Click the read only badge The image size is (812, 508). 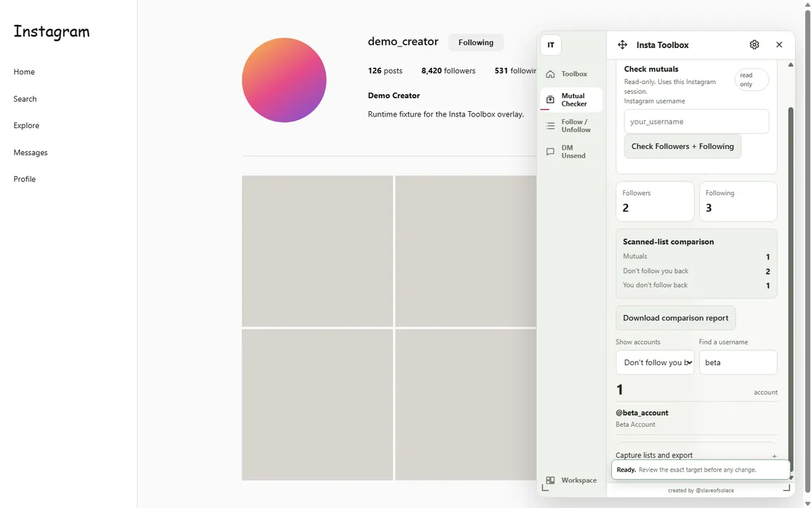tap(752, 80)
